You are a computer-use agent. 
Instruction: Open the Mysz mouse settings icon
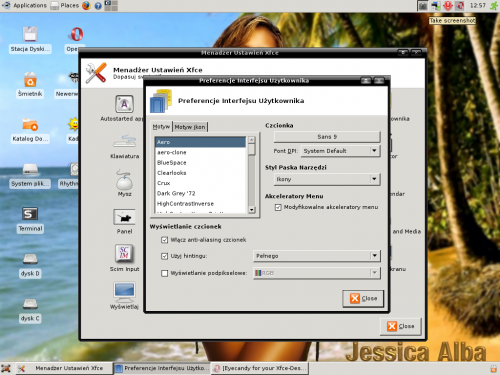point(124,180)
